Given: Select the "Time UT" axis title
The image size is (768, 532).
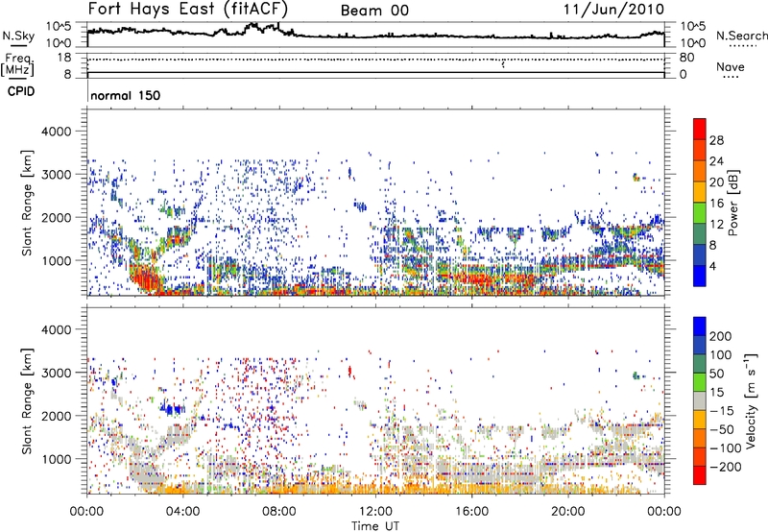Looking at the screenshot, I should (375, 526).
